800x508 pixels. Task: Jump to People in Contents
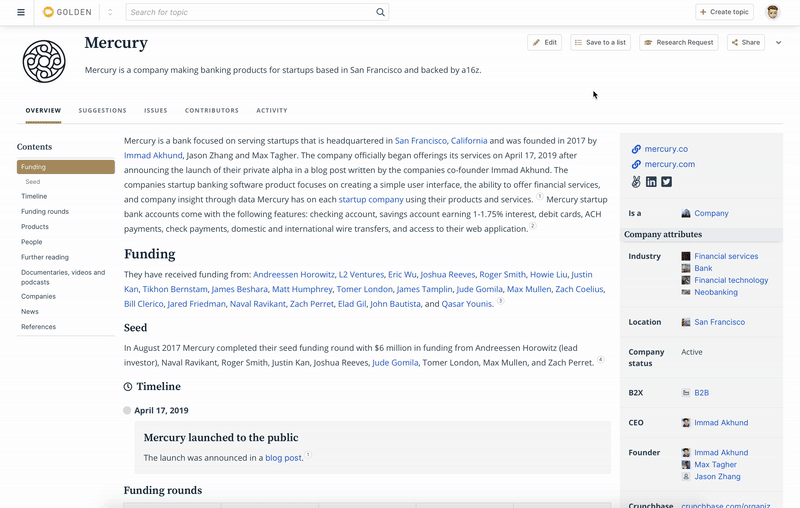pos(32,242)
